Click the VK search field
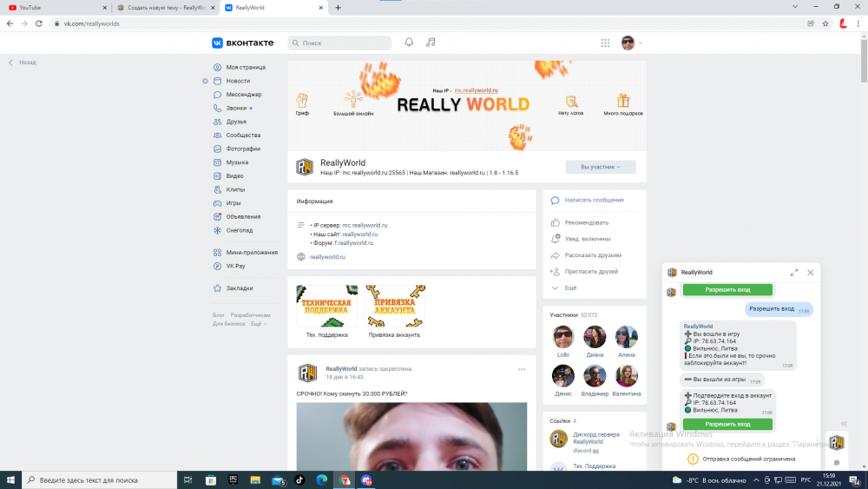 (339, 43)
